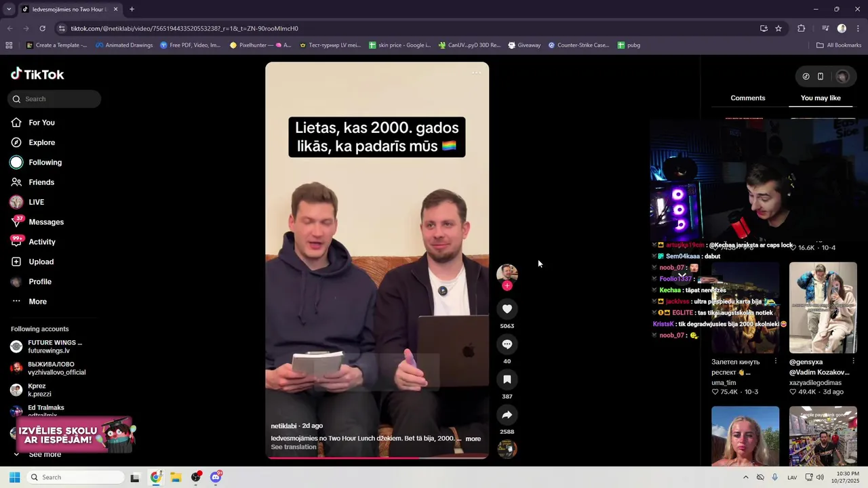Screen dimensions: 868x488
Task: Open the All Bookmarks folder
Action: click(839, 45)
